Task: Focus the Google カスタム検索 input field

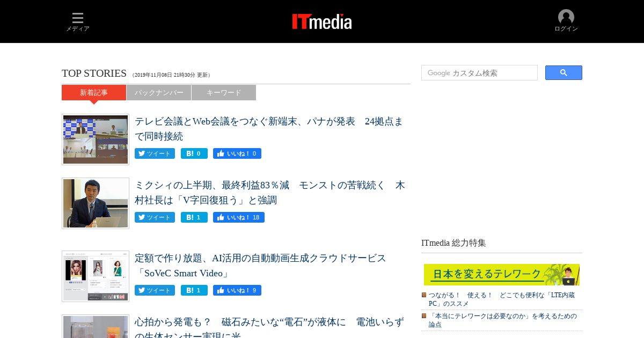Action: click(x=479, y=73)
